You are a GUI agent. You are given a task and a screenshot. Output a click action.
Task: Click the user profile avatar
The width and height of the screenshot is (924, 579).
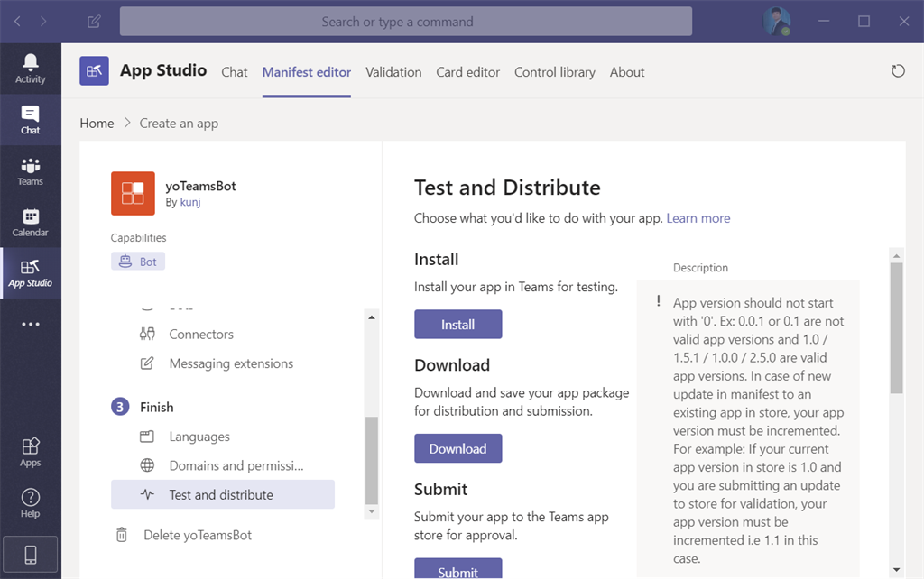(776, 22)
